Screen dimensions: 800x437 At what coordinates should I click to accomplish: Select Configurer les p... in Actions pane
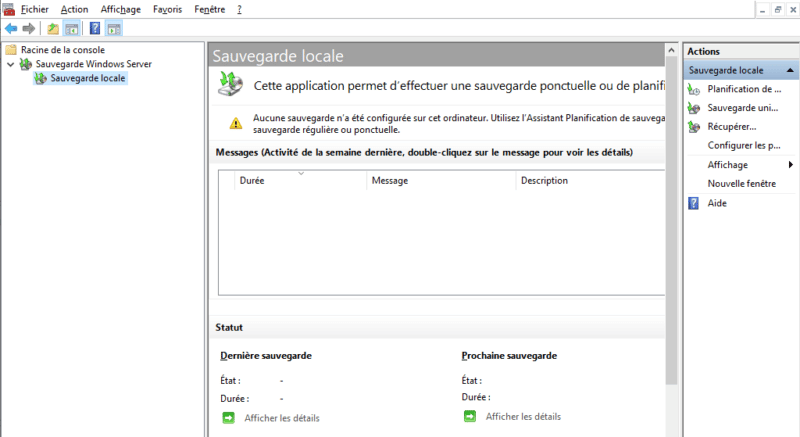coord(744,146)
